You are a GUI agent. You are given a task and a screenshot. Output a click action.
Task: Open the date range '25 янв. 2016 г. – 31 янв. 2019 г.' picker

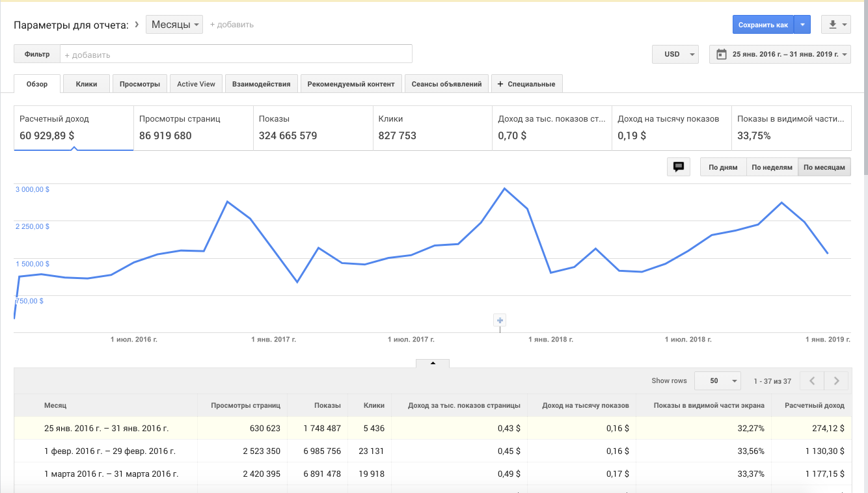780,55
